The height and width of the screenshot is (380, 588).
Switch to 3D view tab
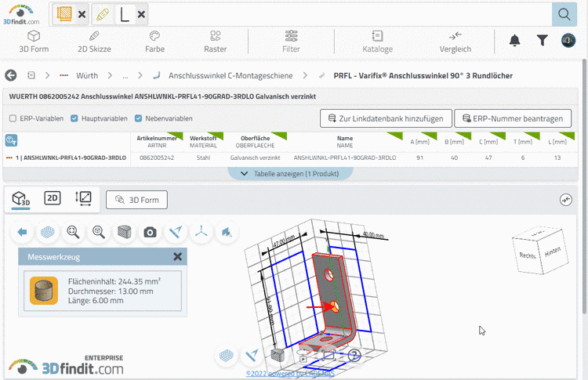coord(20,199)
